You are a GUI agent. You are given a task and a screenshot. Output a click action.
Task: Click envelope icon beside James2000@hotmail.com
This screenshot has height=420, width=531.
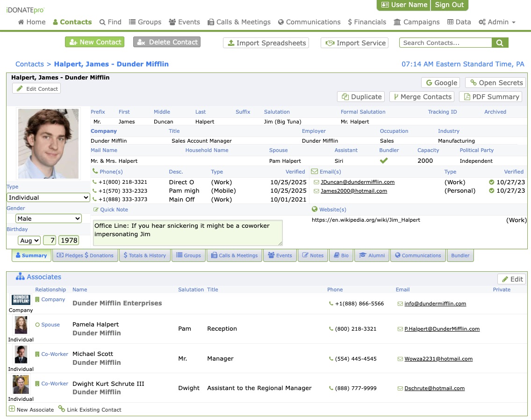316,191
